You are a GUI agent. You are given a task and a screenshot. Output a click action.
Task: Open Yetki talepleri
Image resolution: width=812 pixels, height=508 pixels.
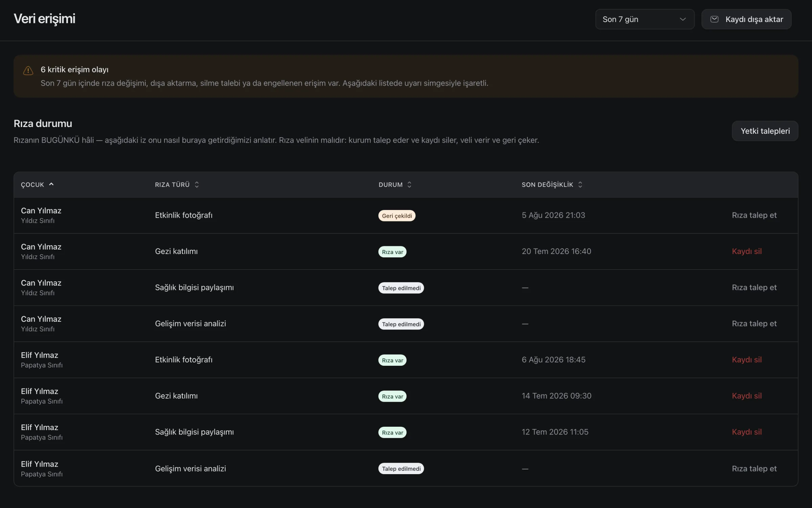coord(765,131)
